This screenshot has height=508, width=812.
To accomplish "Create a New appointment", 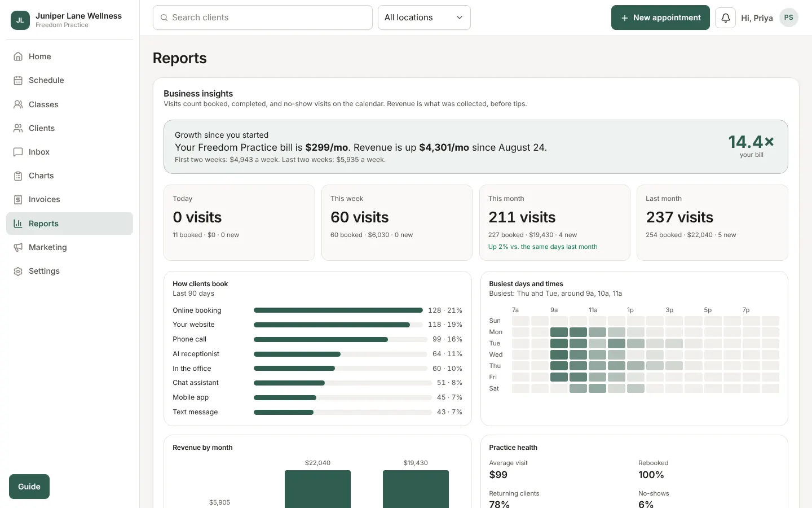I will pos(660,17).
